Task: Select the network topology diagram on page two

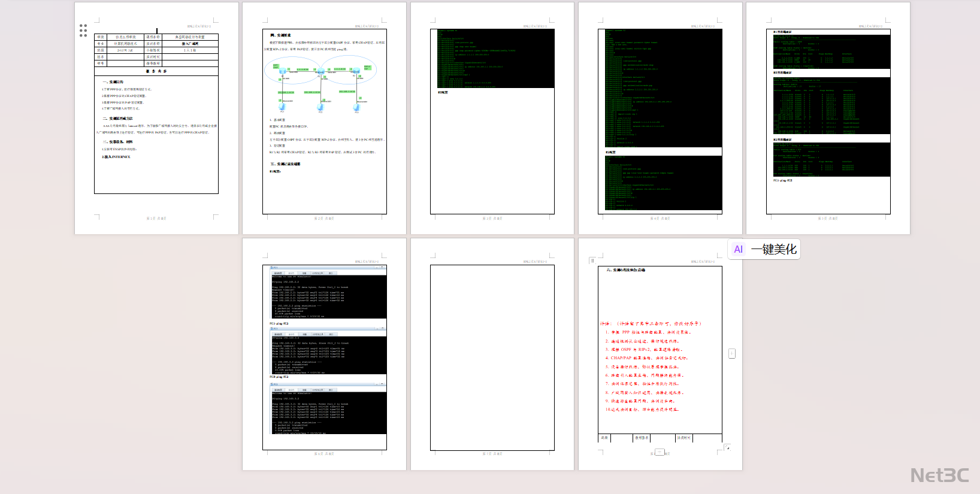Action: pos(320,84)
